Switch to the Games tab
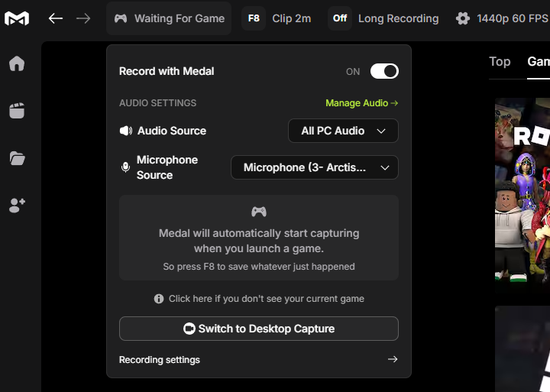This screenshot has width=550, height=392. 539,62
